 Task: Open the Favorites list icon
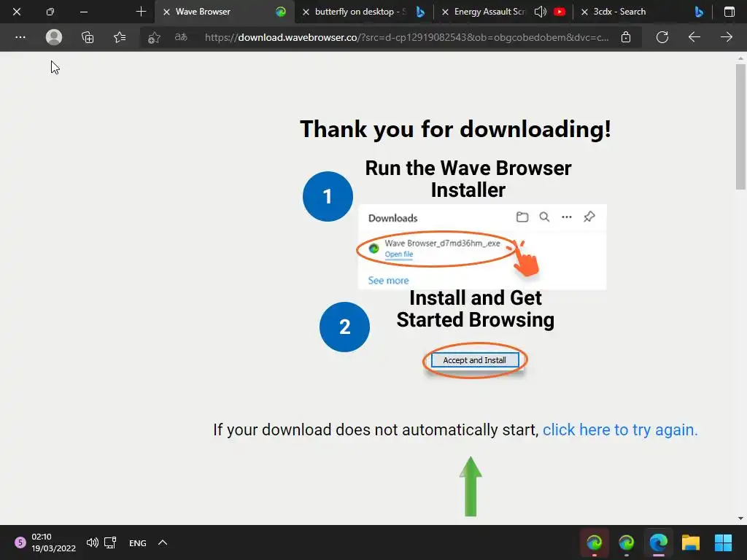tap(120, 37)
